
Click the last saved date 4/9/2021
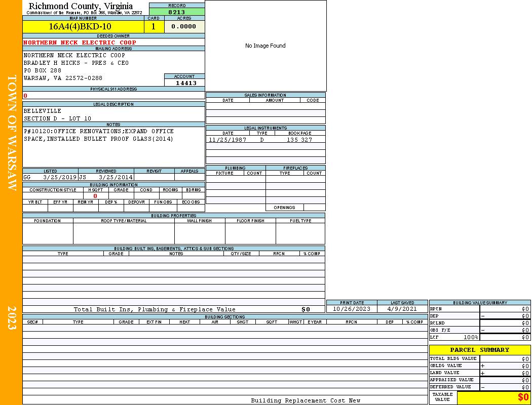coord(402,309)
